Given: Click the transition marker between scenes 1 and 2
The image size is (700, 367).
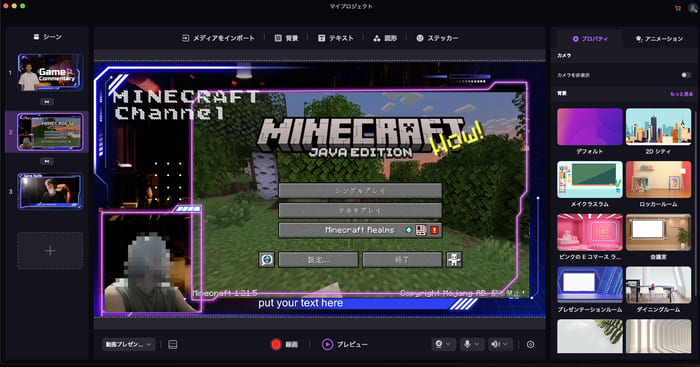Looking at the screenshot, I should [47, 102].
